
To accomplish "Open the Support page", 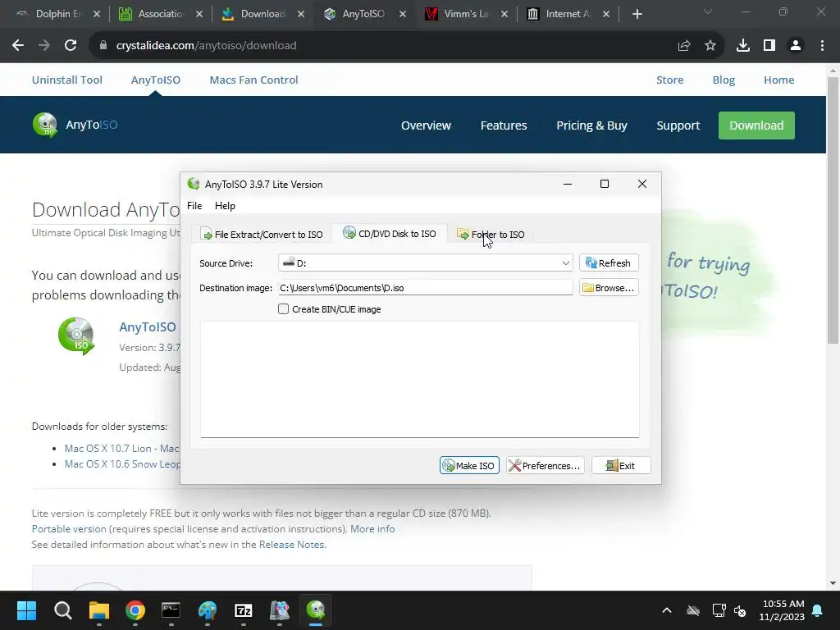I will [678, 126].
